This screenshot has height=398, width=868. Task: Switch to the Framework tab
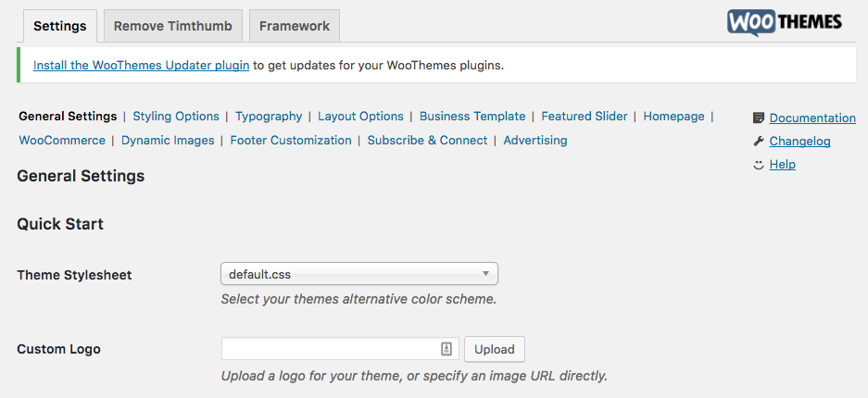click(295, 25)
